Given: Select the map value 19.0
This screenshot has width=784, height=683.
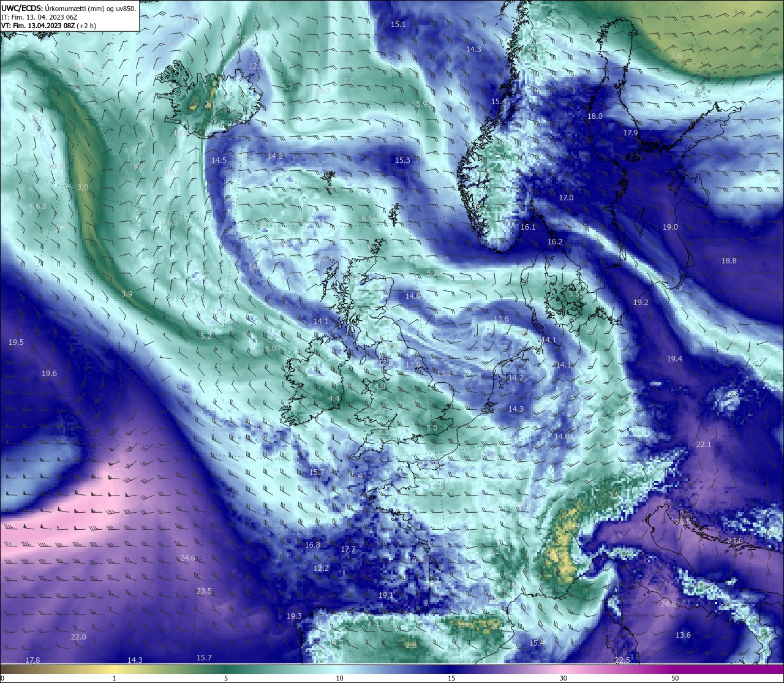Looking at the screenshot, I should 670,227.
